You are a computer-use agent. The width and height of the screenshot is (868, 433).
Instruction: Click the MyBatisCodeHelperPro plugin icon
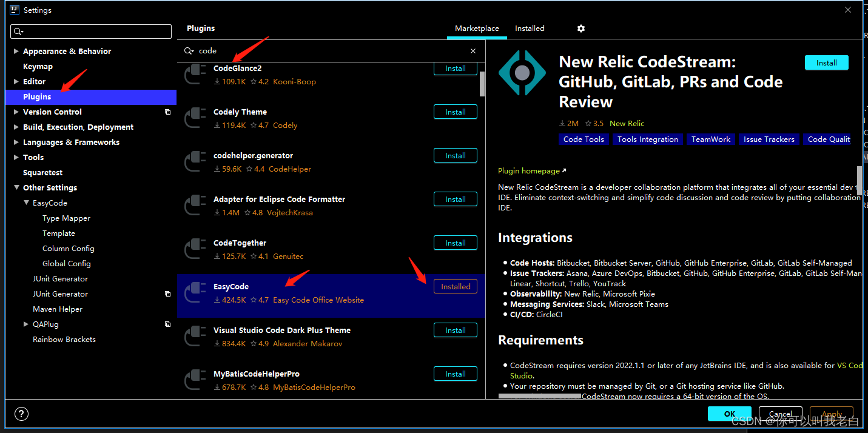(195, 380)
